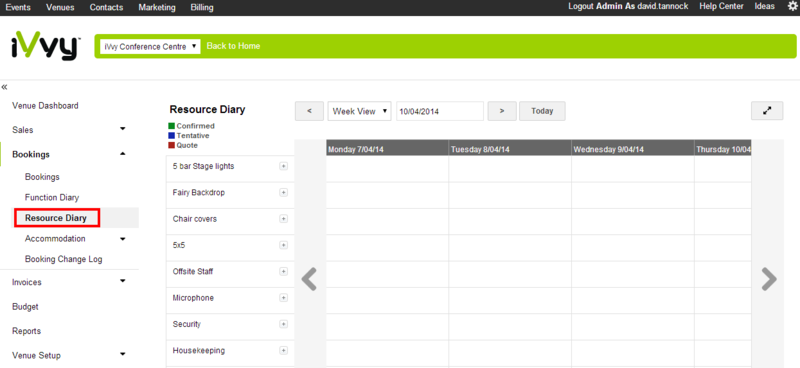The height and width of the screenshot is (368, 800).
Task: Open the settings gear icon
Action: click(792, 7)
